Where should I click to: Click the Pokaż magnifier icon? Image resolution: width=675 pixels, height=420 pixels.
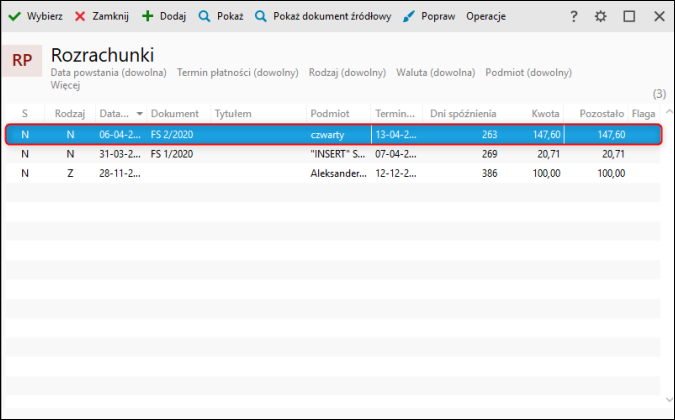204,16
